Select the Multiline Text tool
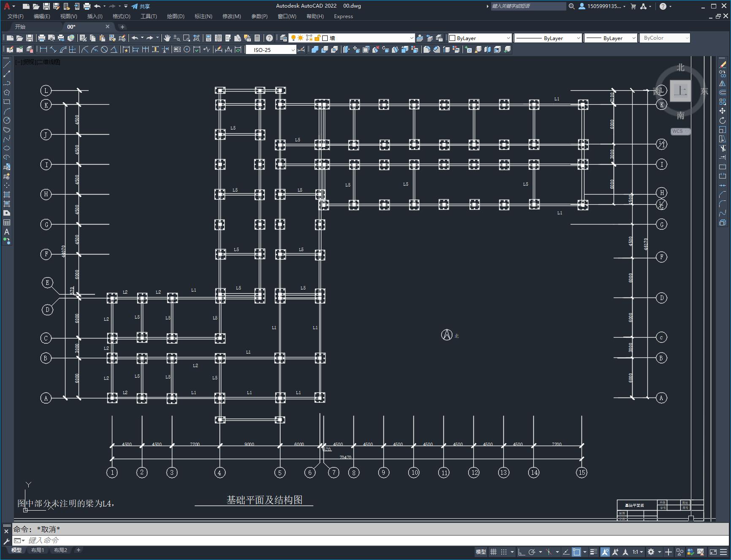 point(7,232)
